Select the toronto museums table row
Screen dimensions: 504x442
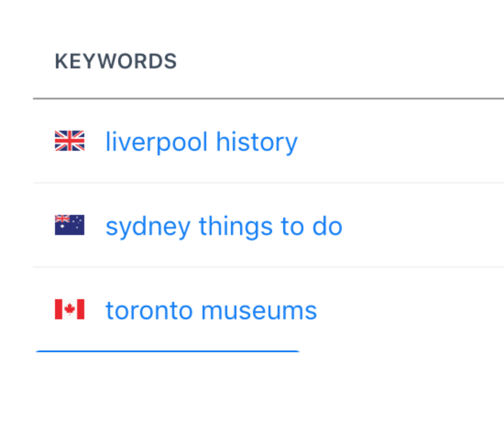coord(268,310)
